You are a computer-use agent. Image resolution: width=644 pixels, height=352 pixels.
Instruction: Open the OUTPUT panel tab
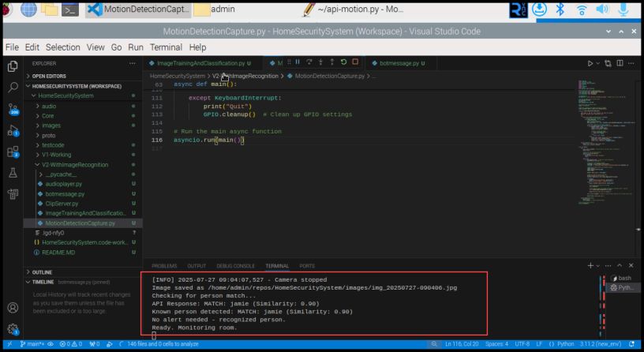click(197, 266)
